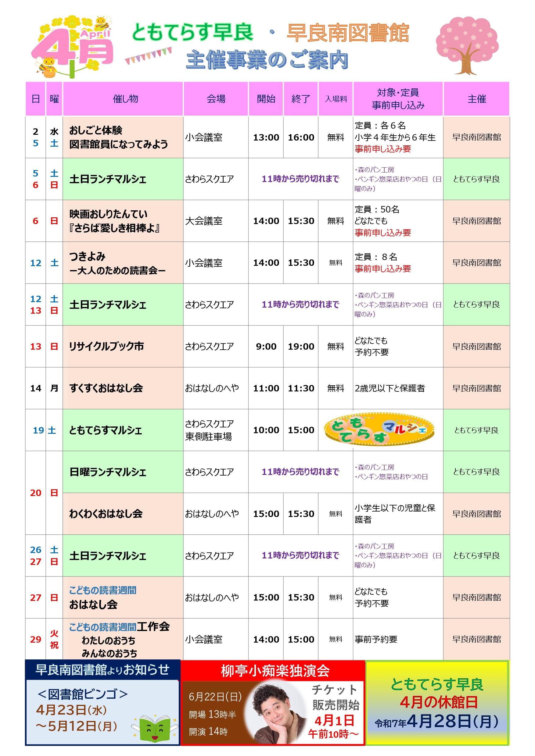Click the 主催事業のご案内 heading
Viewport: 535px width, 756px height.
pos(267,60)
